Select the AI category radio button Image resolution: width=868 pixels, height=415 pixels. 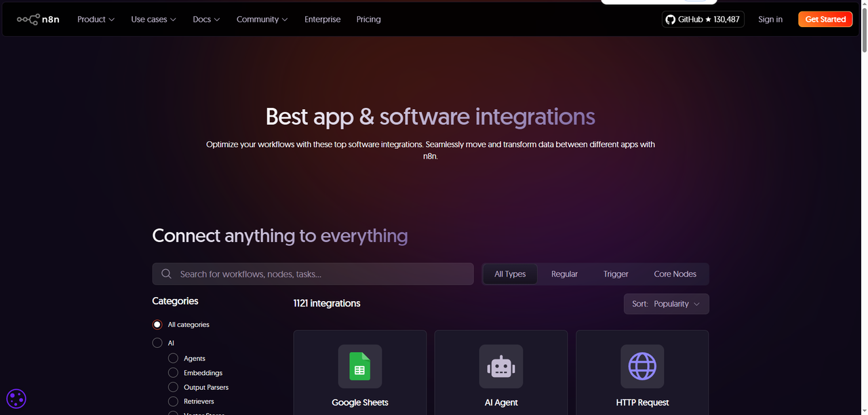coord(157,343)
